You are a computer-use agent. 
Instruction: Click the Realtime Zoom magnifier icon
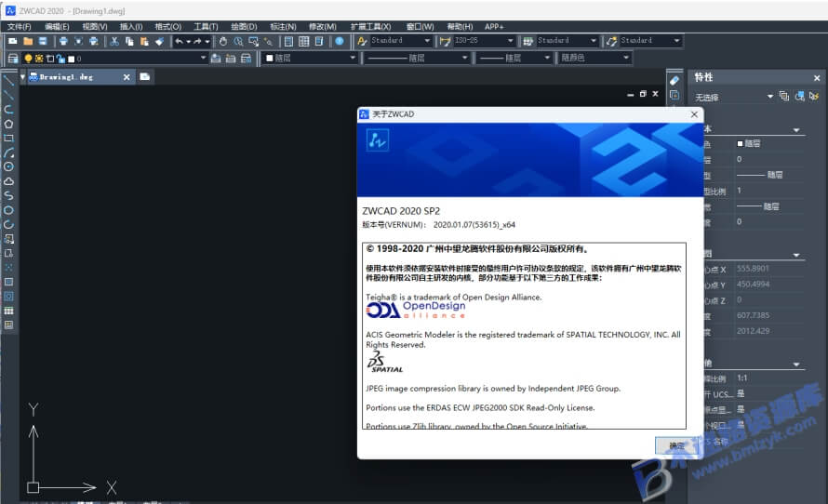click(x=238, y=41)
